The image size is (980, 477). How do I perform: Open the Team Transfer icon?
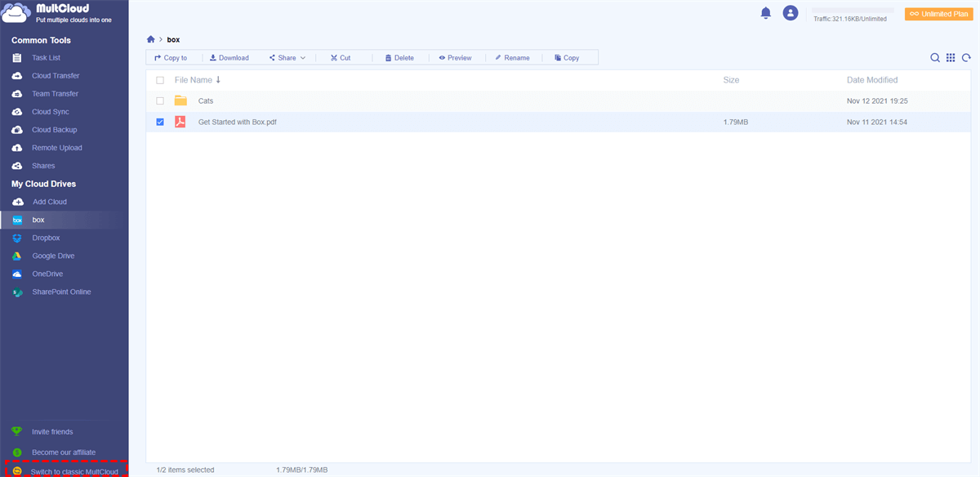pyautogui.click(x=17, y=94)
